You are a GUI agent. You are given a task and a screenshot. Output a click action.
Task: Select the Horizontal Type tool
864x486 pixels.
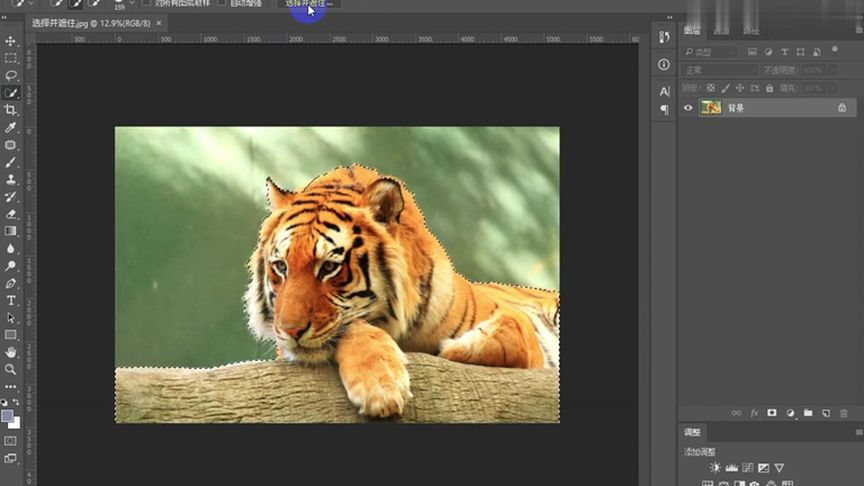[x=11, y=300]
